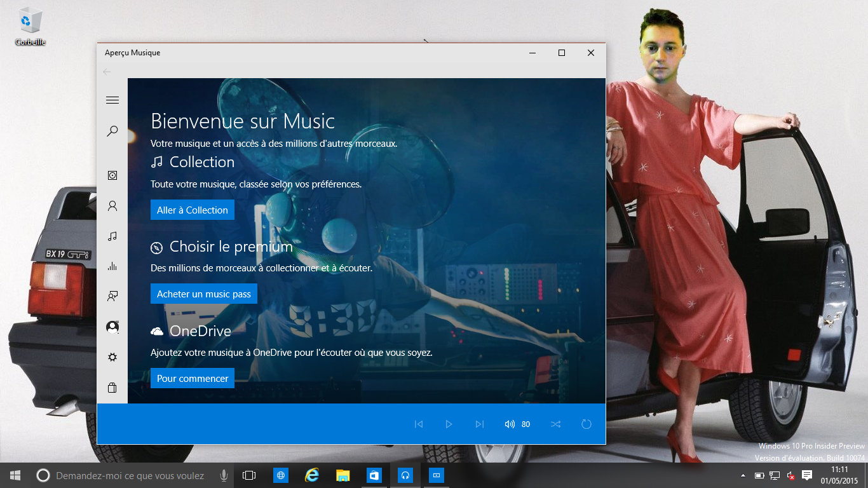
Task: Open Task View from the taskbar
Action: point(248,475)
